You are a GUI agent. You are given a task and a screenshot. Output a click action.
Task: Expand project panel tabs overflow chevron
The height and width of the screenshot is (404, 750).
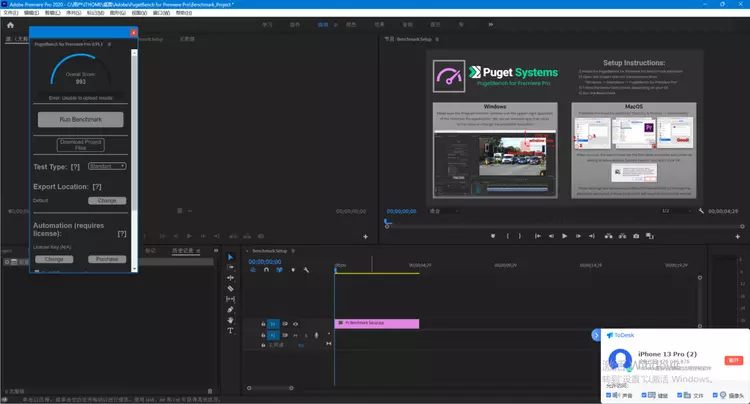(x=216, y=251)
